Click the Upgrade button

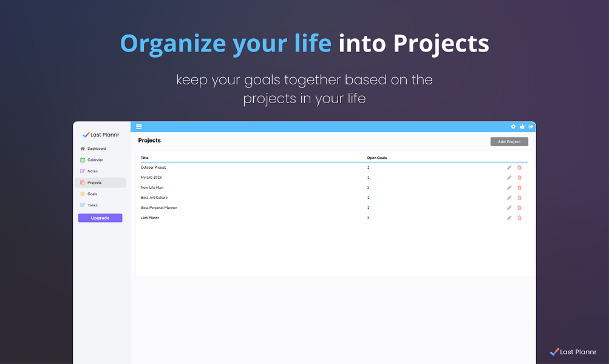tap(100, 218)
